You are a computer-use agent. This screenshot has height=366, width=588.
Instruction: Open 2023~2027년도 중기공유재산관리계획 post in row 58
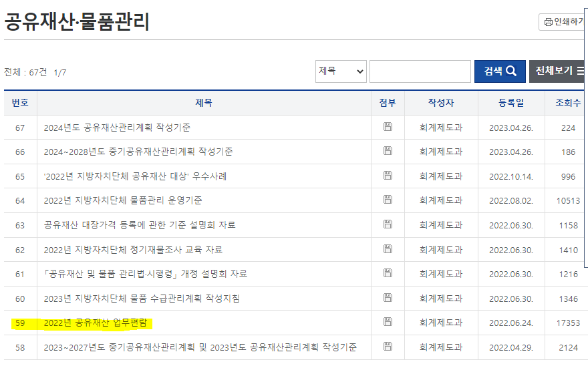200,347
